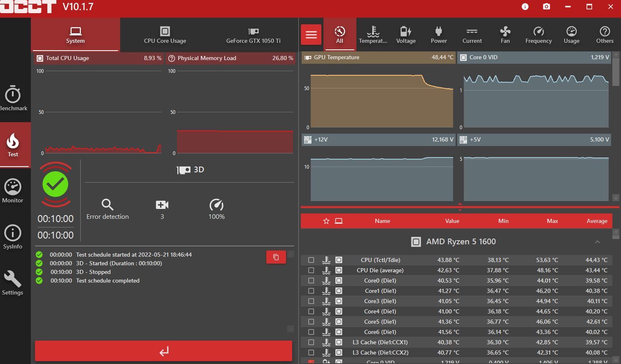The image size is (621, 364).
Task: Open the CPU Core Usage tab
Action: pyautogui.click(x=165, y=35)
